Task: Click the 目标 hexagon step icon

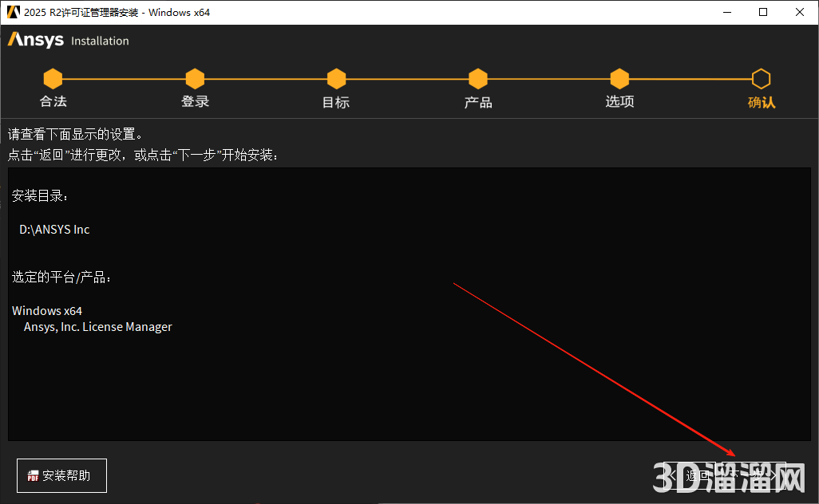Action: click(336, 77)
